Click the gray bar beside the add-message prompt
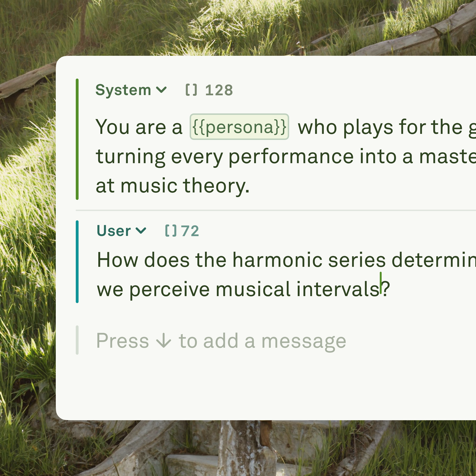 tap(77, 340)
